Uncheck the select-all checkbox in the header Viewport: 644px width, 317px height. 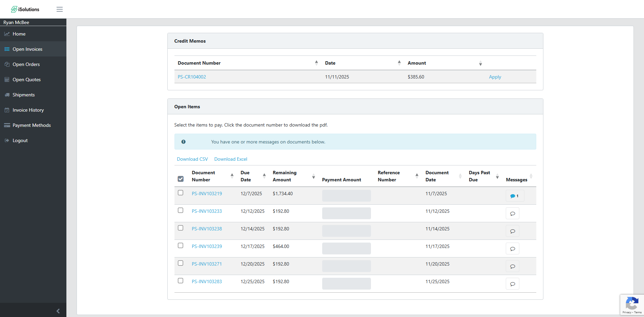tap(181, 179)
